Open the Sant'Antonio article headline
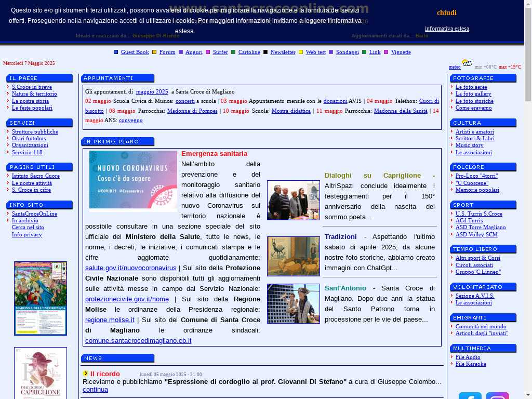 [x=345, y=288]
